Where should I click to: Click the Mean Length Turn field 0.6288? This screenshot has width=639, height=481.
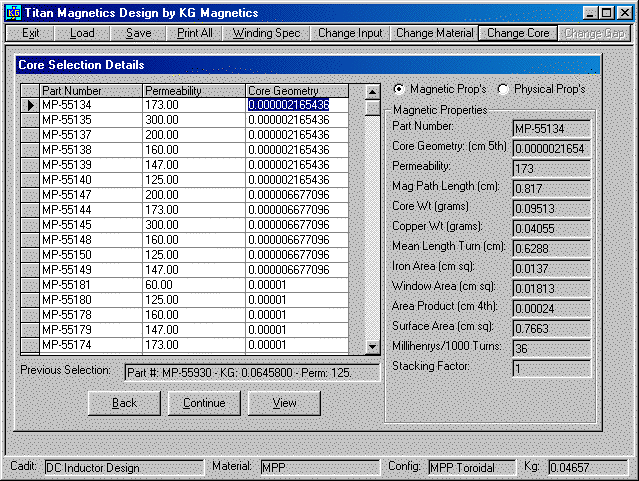(x=552, y=249)
